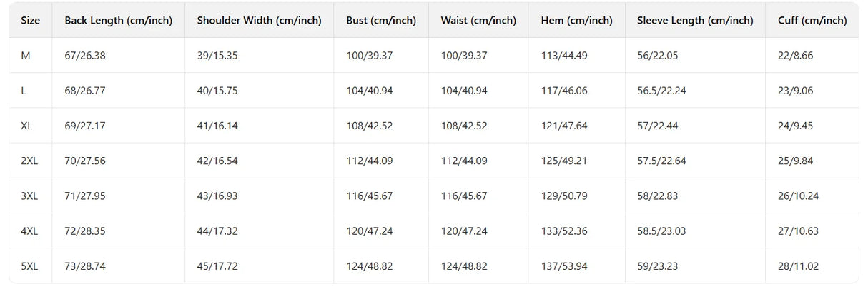Viewport: 868px width, 287px height.
Task: Click the XL size row label
Action: click(27, 126)
